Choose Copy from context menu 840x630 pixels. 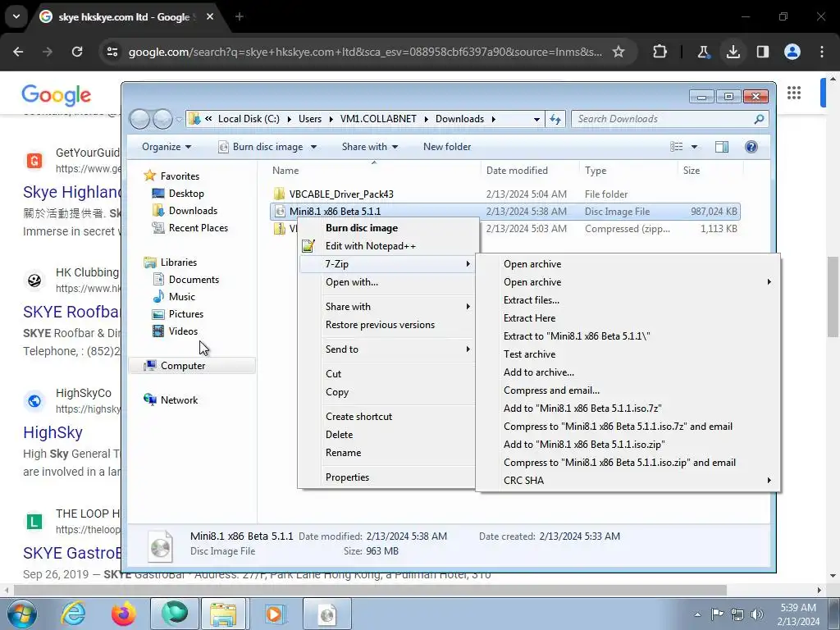pyautogui.click(x=337, y=392)
